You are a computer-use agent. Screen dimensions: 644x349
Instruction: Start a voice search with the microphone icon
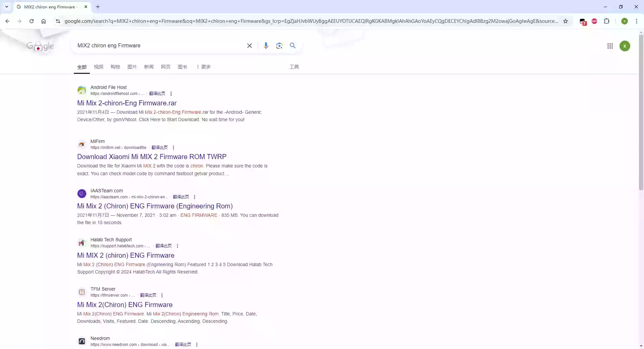point(266,46)
